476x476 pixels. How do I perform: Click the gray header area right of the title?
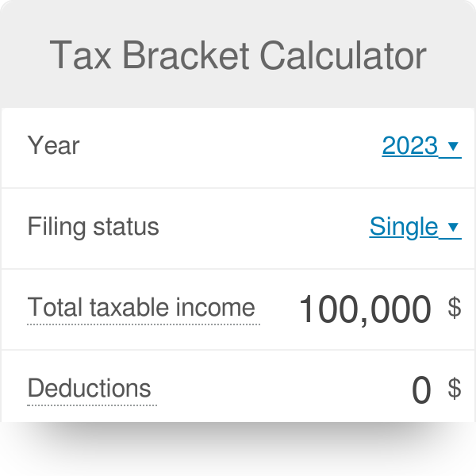[x=452, y=56]
